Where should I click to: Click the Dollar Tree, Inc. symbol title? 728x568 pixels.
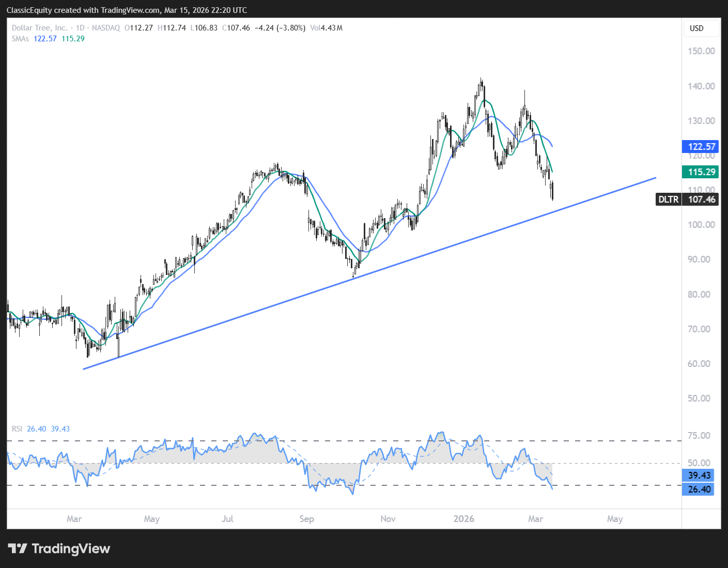pos(40,28)
